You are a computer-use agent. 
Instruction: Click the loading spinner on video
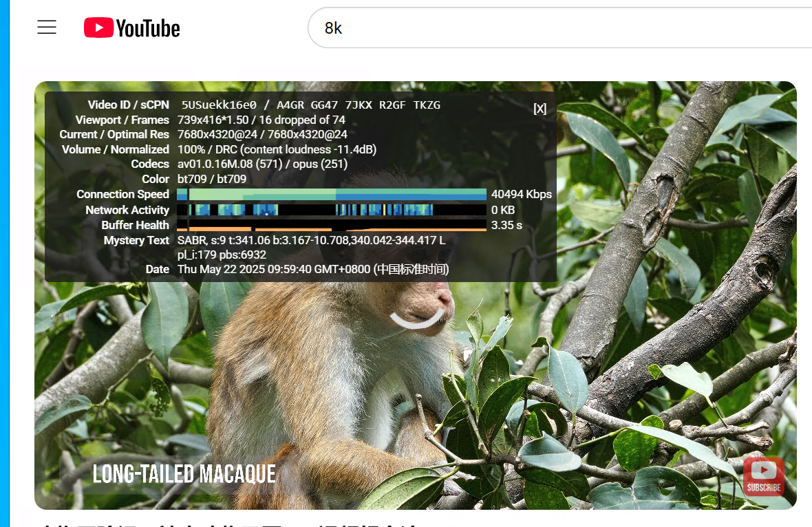click(x=417, y=319)
